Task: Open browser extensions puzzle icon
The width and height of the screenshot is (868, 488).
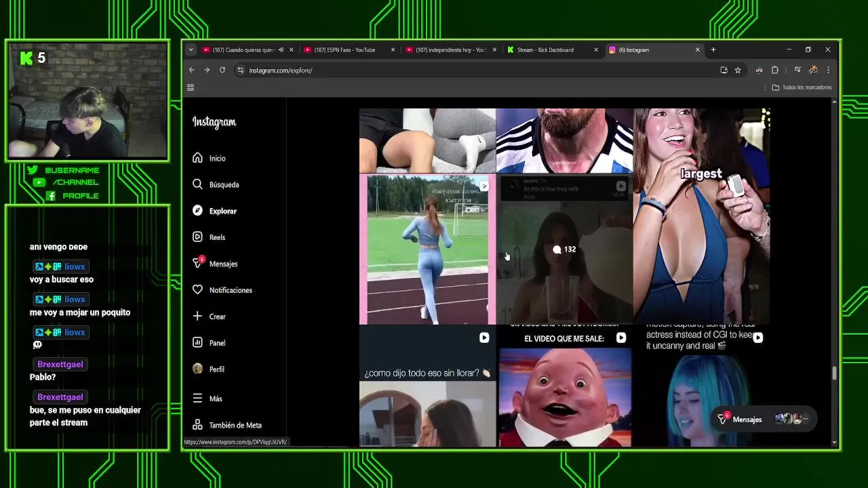Action: [x=775, y=70]
